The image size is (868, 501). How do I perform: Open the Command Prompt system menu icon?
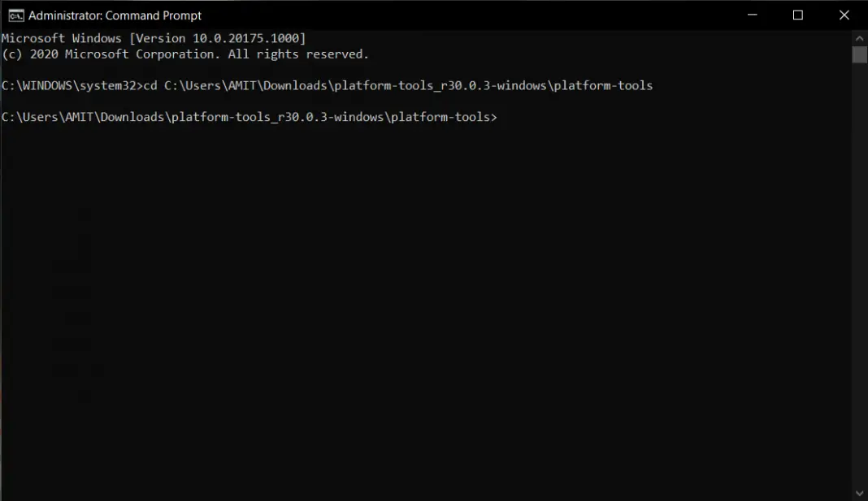tap(15, 15)
